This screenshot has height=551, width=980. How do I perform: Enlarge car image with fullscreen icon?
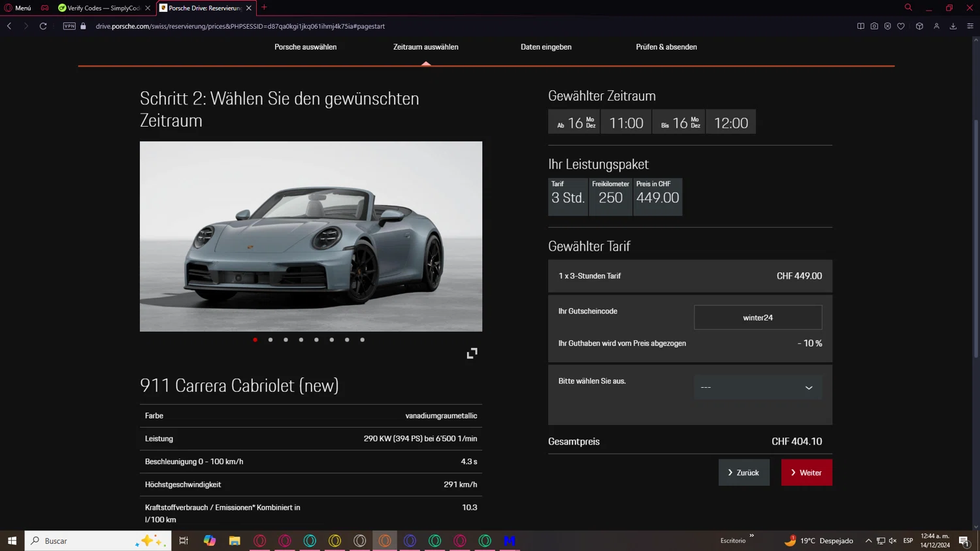pos(472,353)
